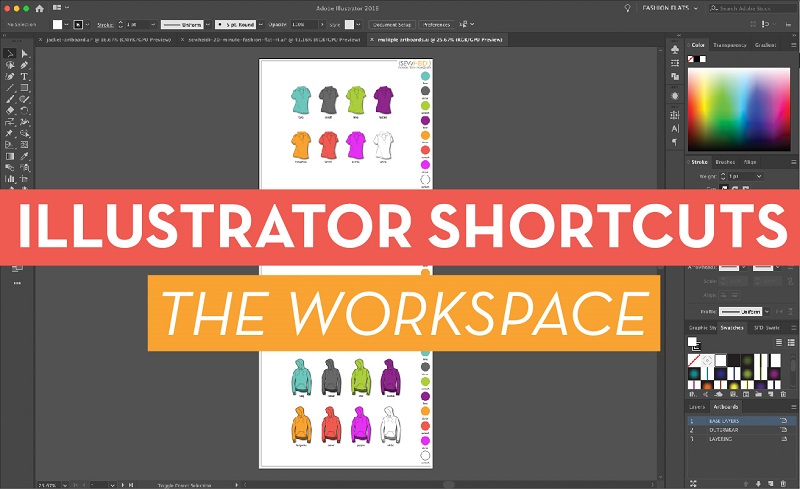Viewport: 800px width, 489px height.
Task: Create a new color group folder icon
Action: click(758, 394)
